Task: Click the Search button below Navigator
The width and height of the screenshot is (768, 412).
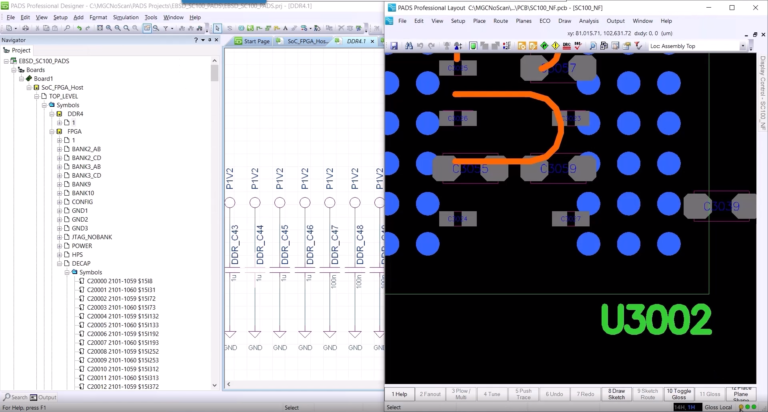Action: [x=15, y=397]
